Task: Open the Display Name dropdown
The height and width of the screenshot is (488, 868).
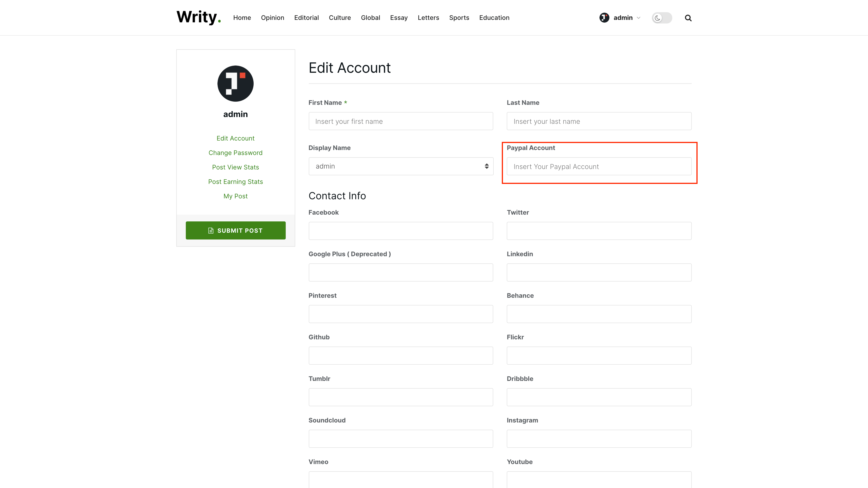Action: pyautogui.click(x=401, y=166)
